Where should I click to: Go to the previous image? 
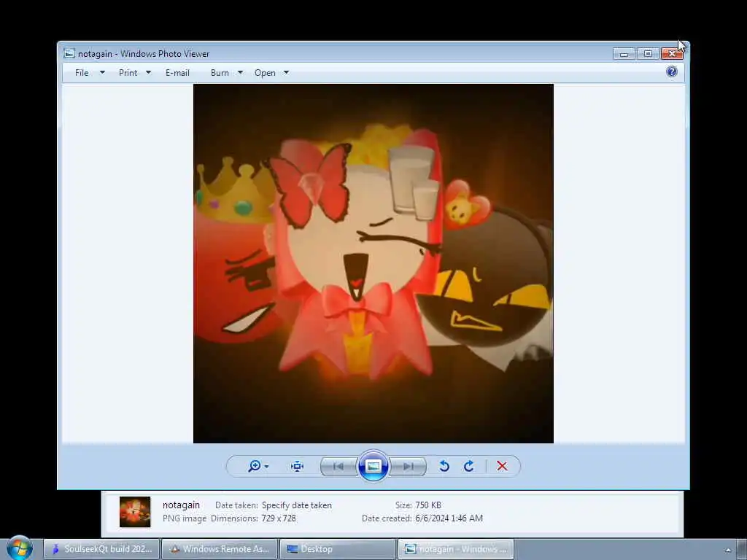click(338, 466)
